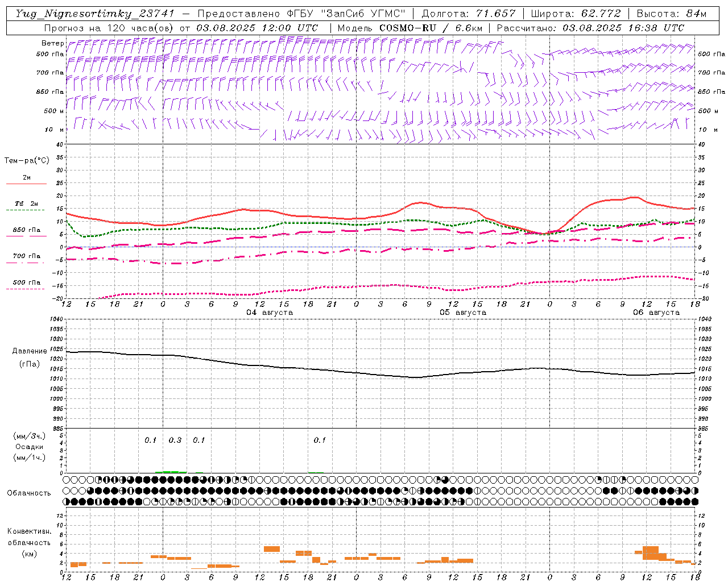The height and width of the screenshot is (582, 728).
Task: Click the Широта: 62.772 value
Action: click(576, 14)
